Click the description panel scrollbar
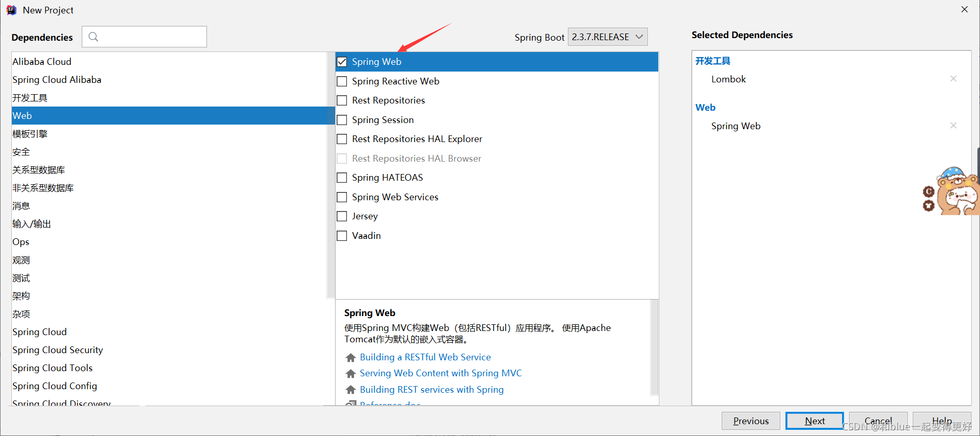This screenshot has width=980, height=436. click(654, 347)
